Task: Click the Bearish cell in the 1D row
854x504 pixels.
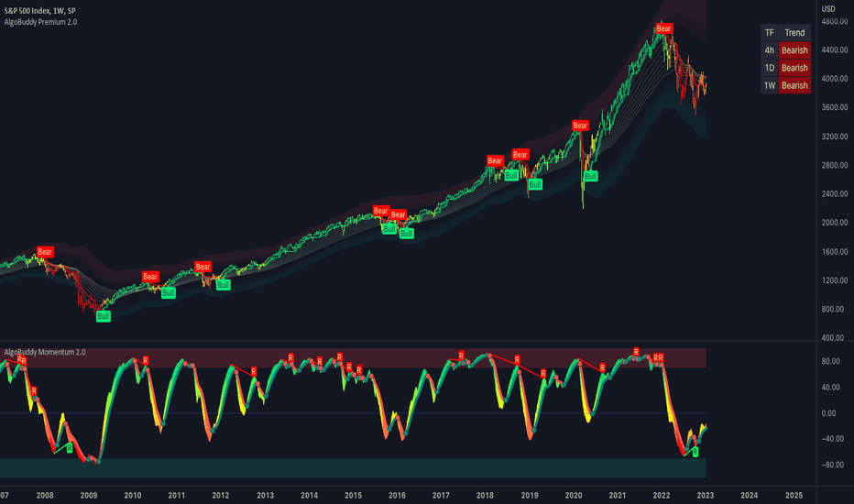Action: pos(794,68)
